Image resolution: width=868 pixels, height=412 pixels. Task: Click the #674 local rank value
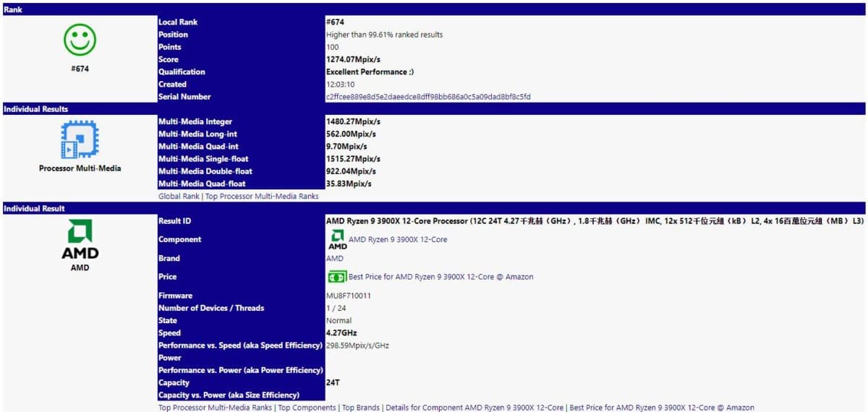click(335, 22)
